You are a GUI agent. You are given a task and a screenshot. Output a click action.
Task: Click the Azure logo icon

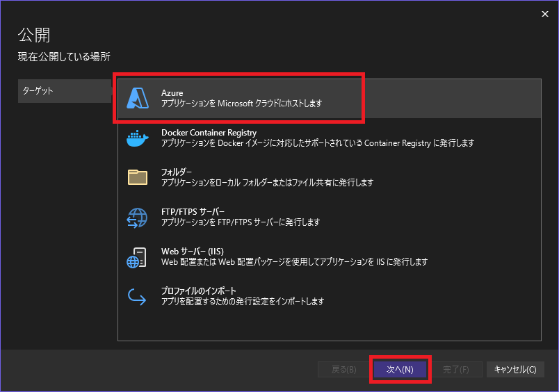[138, 98]
